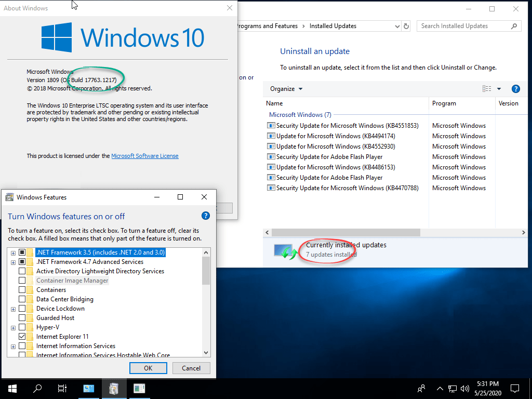
Task: Click the help icon in Windows Features
Action: [x=206, y=216]
